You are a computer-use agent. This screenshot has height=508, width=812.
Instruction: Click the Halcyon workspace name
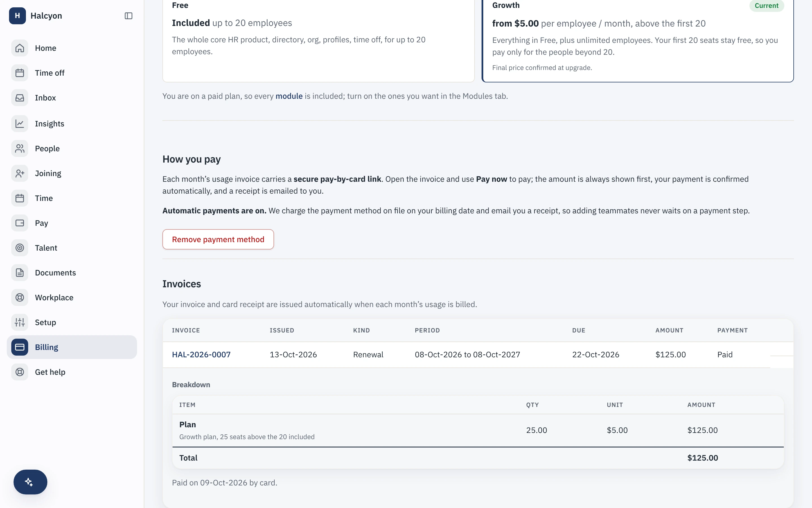coord(46,16)
